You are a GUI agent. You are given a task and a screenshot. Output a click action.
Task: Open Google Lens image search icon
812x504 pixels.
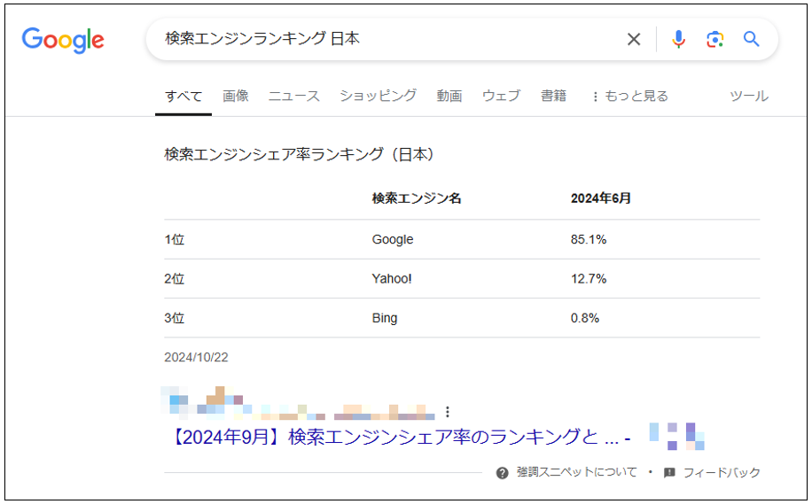click(x=714, y=39)
